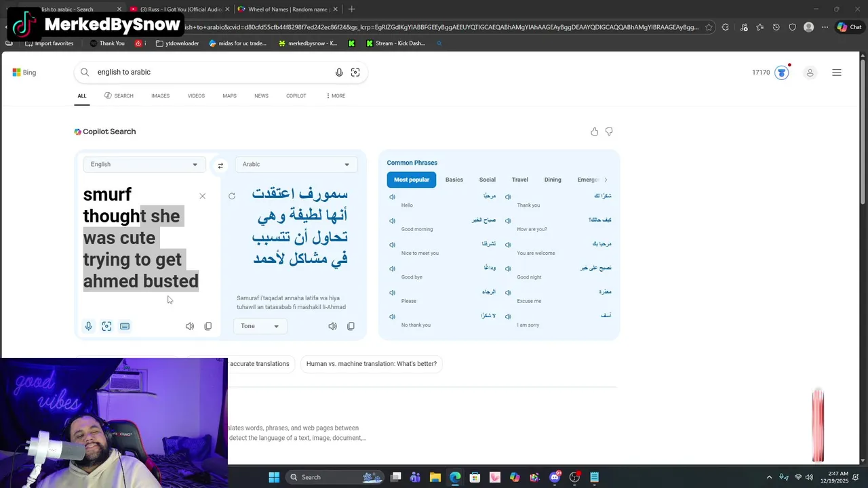Clear the English source text
Image resolution: width=868 pixels, height=488 pixels.
click(x=202, y=196)
